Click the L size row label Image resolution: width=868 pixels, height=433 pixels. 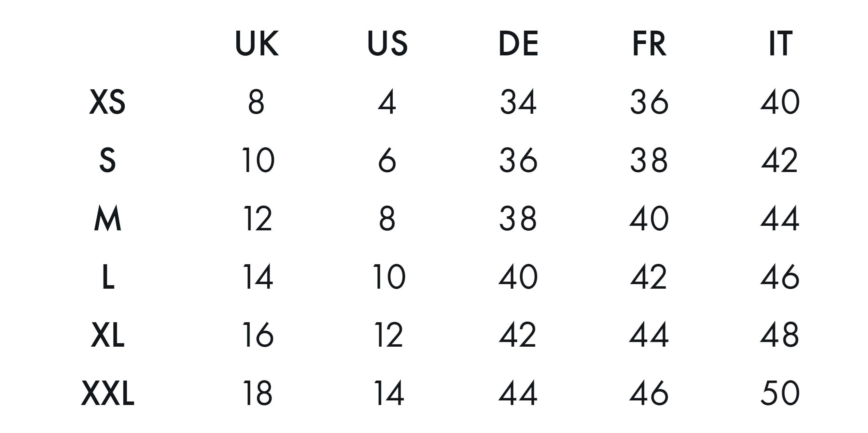tap(108, 277)
